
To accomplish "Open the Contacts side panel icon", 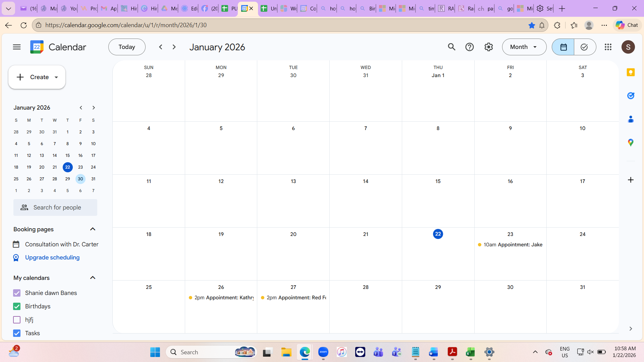I will (631, 119).
